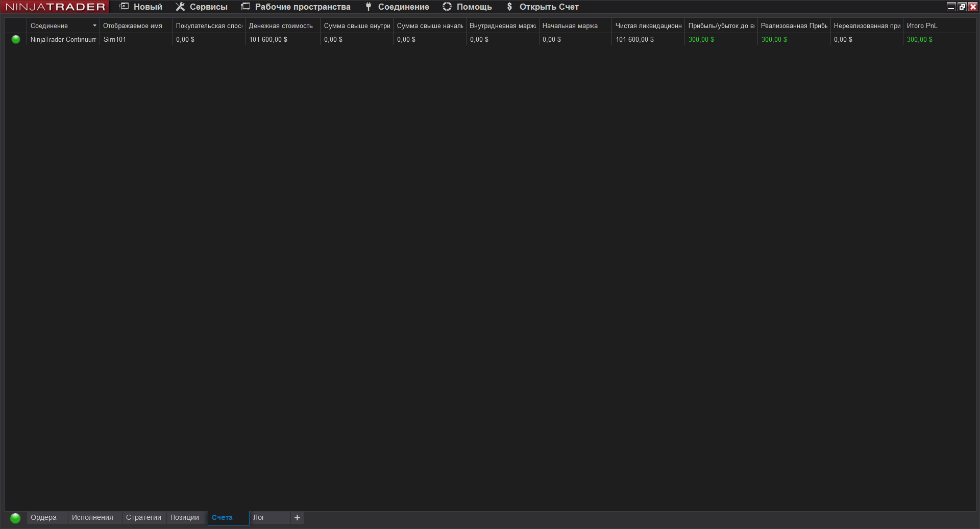The height and width of the screenshot is (529, 980).
Task: Open the Соединение menu in the top bar
Action: [397, 7]
